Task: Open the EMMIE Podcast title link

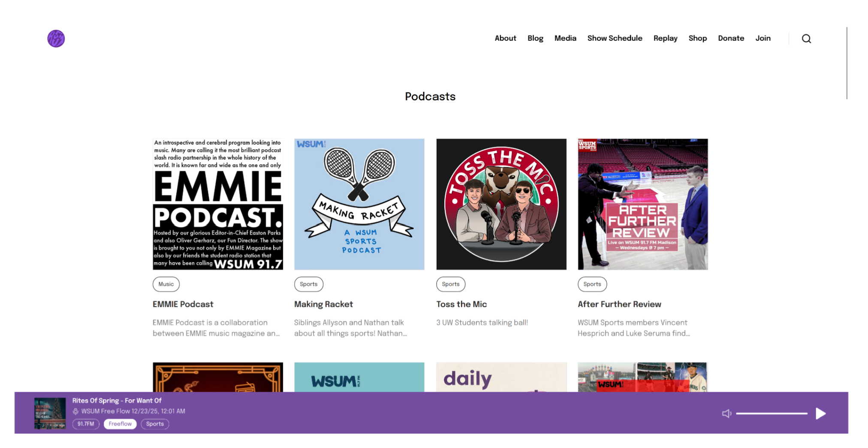Action: coord(183,304)
